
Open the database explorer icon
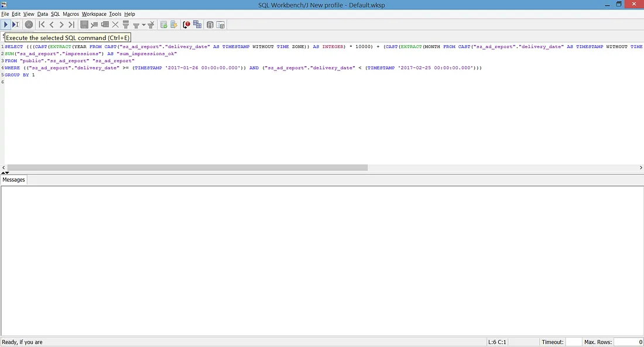210,25
